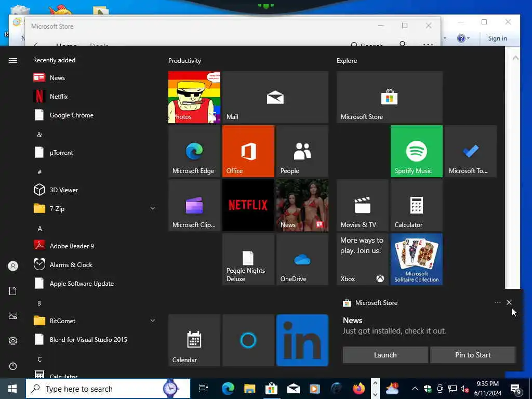
Task: Expand the Start menu hamburger
Action: point(13,60)
